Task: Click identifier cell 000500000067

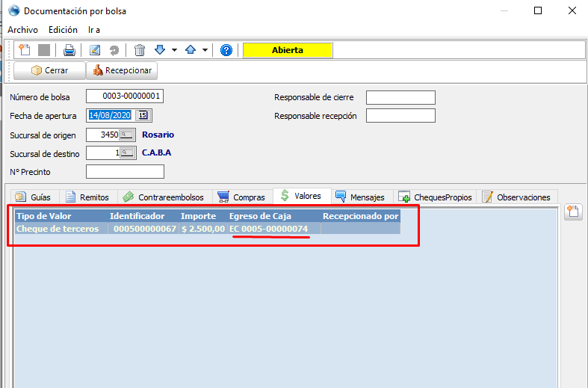Action: pyautogui.click(x=143, y=229)
